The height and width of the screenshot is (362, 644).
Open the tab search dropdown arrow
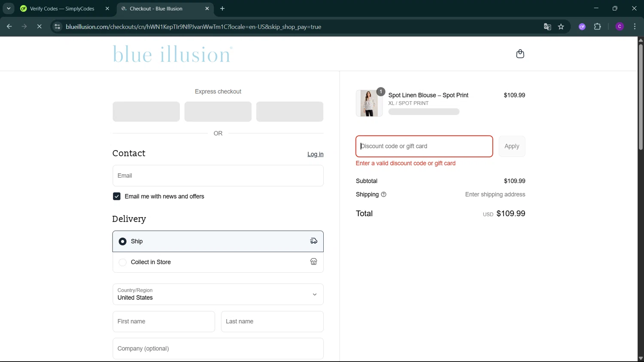coord(9,9)
